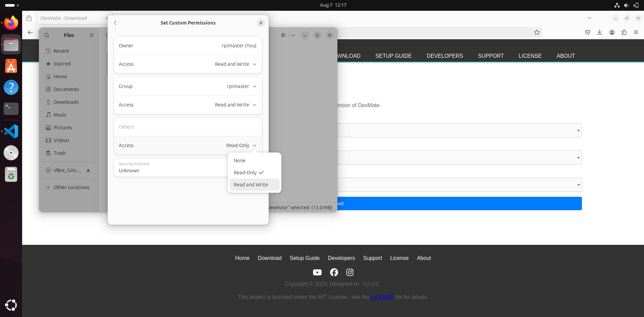Open third select box on DexMate page
Viewport: 644px width, 317px height.
[460, 185]
